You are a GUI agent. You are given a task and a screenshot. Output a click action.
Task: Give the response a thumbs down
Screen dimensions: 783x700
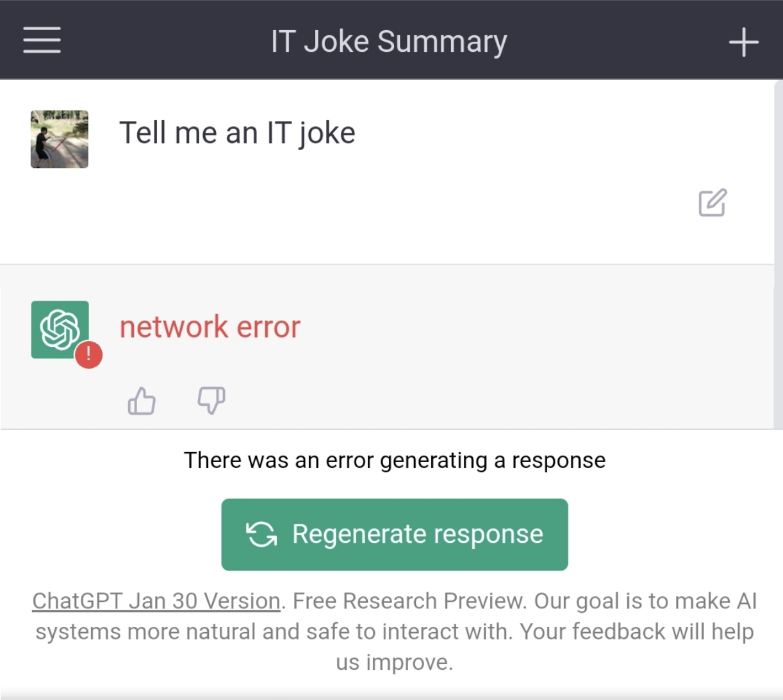coord(211,401)
